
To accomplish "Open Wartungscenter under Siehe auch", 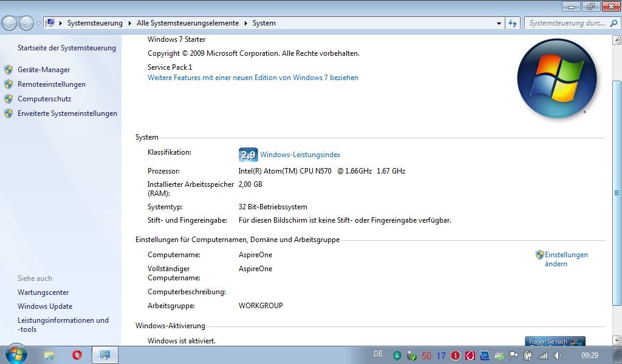I will click(43, 292).
